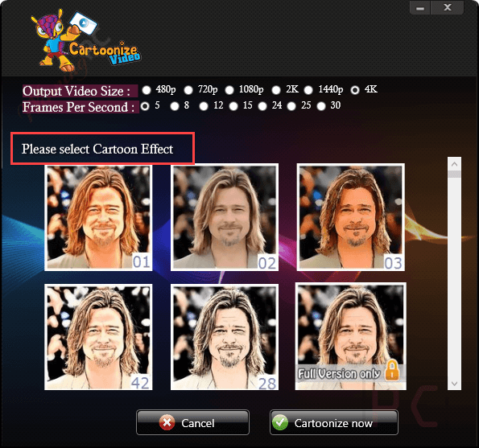
Task: Select the 720p output video size
Action: (188, 90)
